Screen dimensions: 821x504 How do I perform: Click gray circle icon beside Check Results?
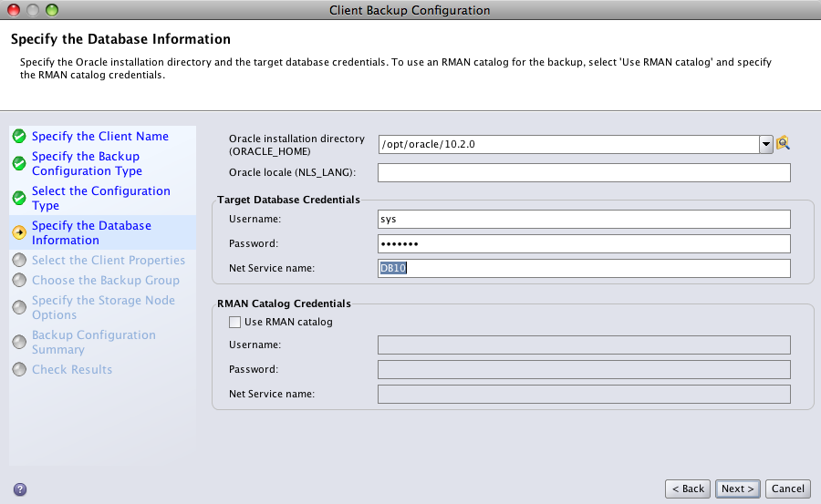pyautogui.click(x=19, y=369)
